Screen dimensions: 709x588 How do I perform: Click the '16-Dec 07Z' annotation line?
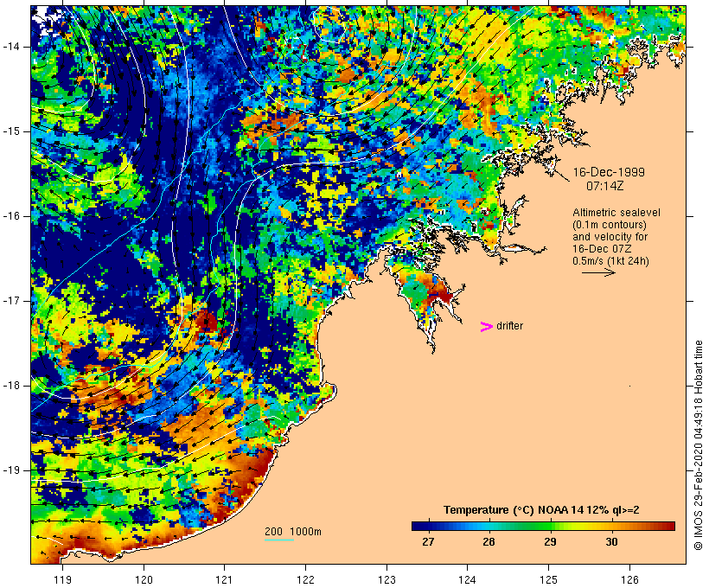tap(602, 249)
